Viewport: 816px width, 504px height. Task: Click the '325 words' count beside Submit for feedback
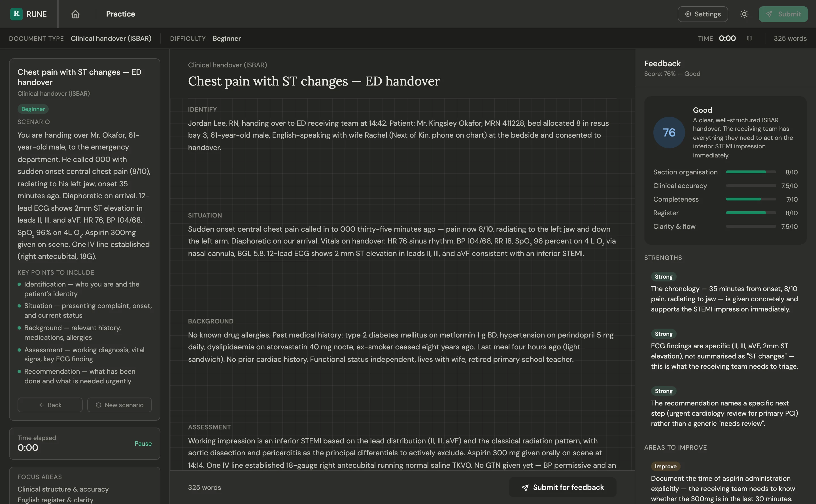[204, 487]
